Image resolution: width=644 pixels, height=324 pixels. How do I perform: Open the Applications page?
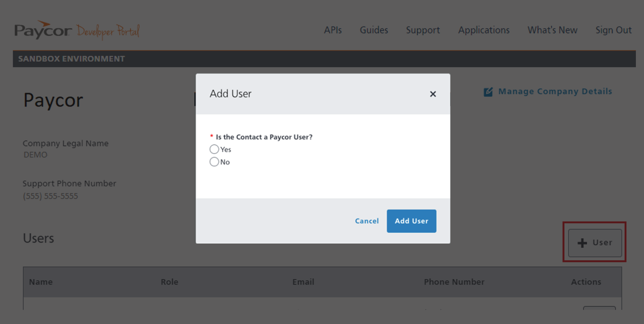point(483,30)
